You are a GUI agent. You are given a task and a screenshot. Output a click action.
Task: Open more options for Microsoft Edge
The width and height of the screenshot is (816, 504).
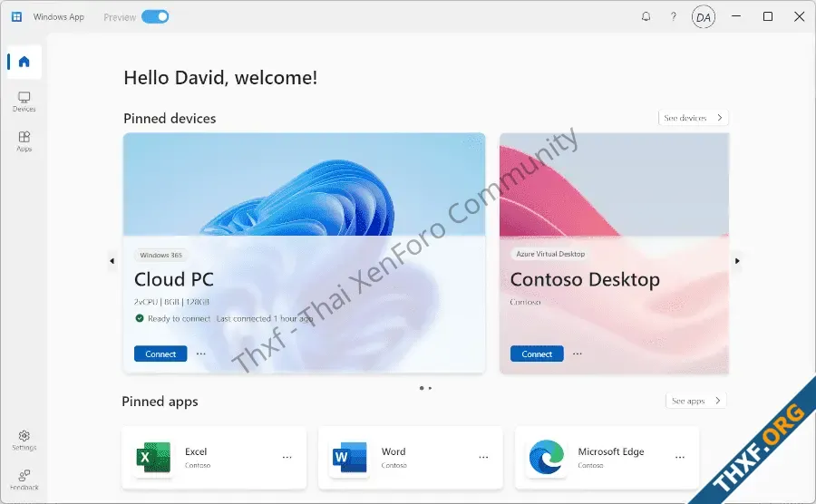click(680, 457)
